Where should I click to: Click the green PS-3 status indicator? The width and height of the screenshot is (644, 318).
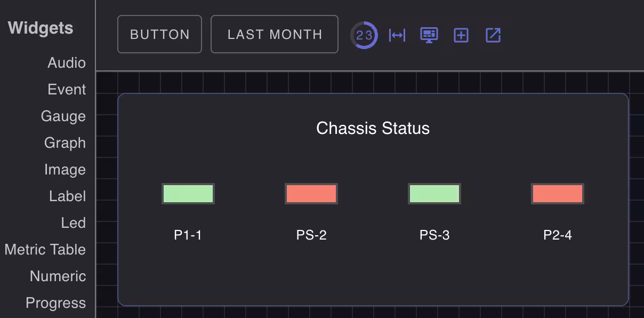tap(434, 194)
